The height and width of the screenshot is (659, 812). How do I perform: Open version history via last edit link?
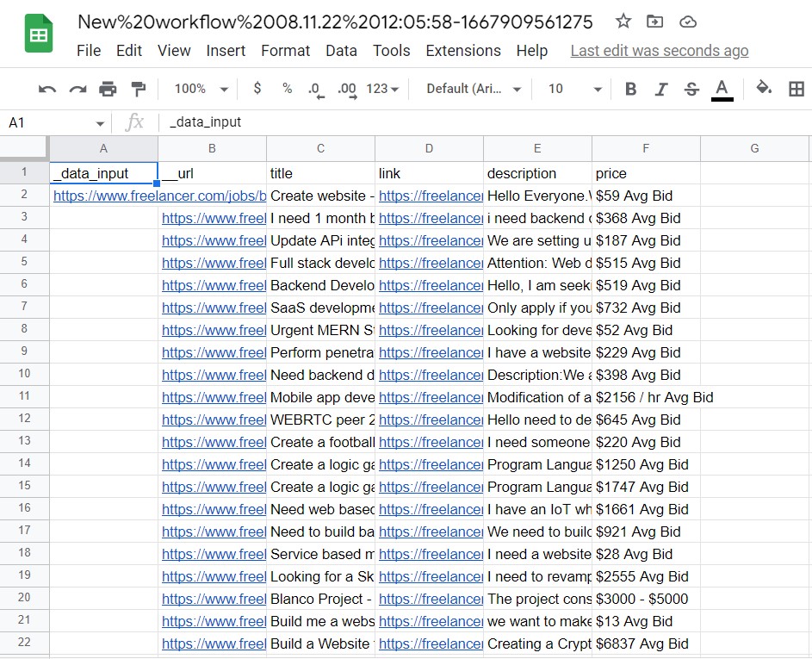tap(660, 51)
